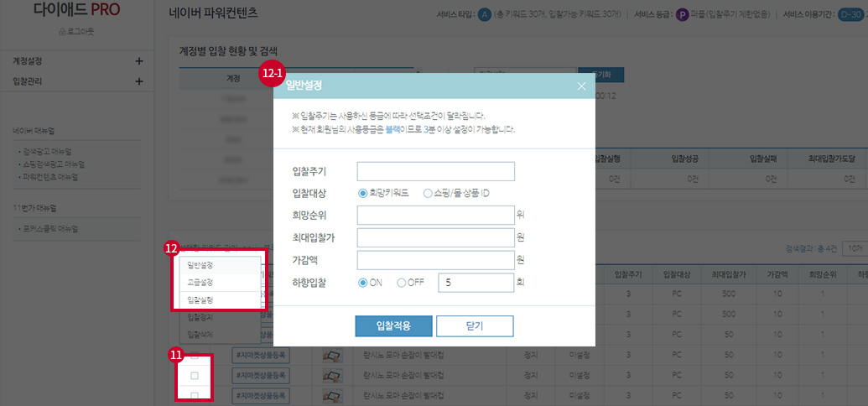The height and width of the screenshot is (406, 868).
Task: Click the 다이애드 PRO logo
Action: pyautogui.click(x=77, y=11)
